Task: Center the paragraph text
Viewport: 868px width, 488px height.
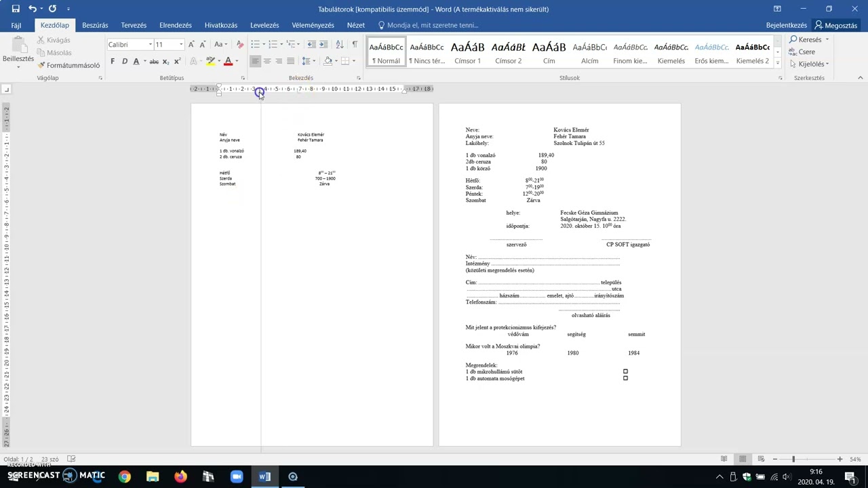Action: point(267,61)
